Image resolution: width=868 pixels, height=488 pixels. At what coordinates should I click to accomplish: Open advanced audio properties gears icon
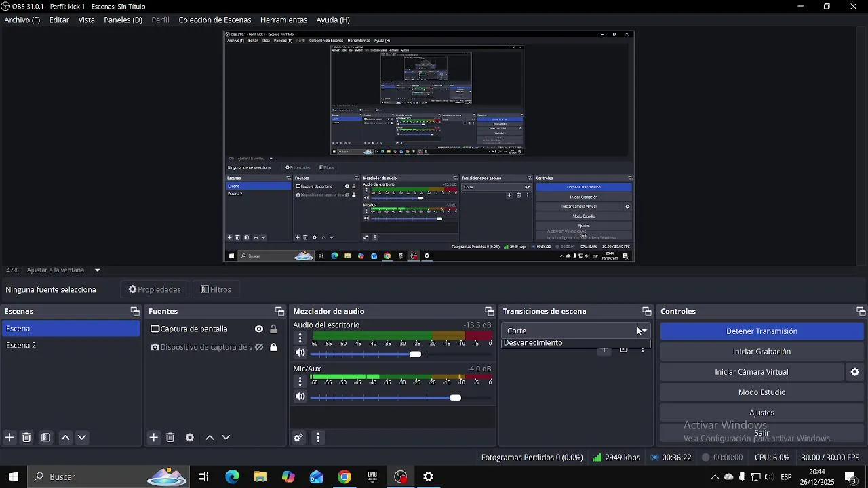coord(298,438)
